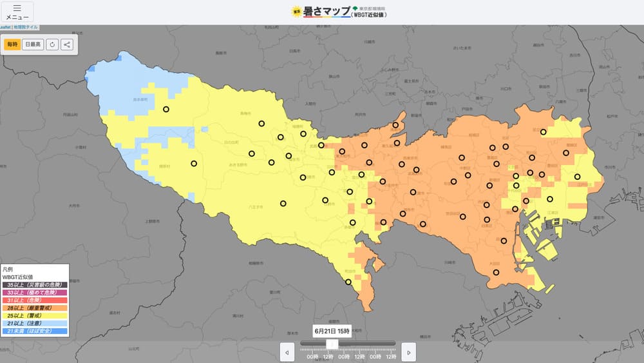Click the 21未満 (ほぼ安全) legend swatch

[35, 331]
